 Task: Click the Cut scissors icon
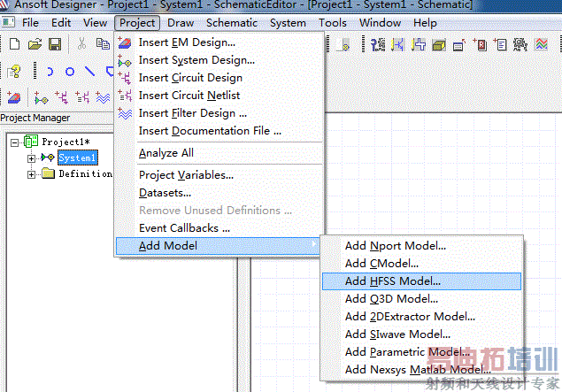coord(81,44)
